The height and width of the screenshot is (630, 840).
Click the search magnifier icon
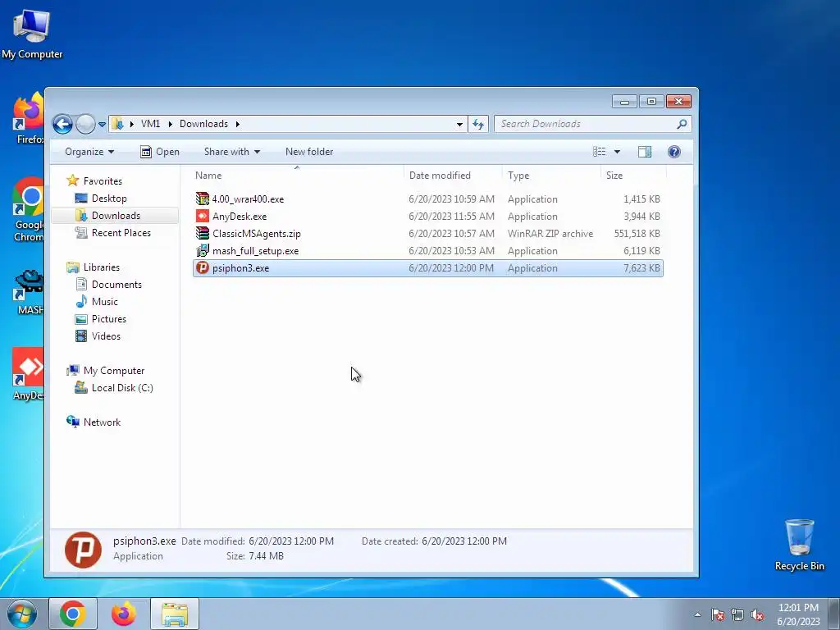click(682, 124)
